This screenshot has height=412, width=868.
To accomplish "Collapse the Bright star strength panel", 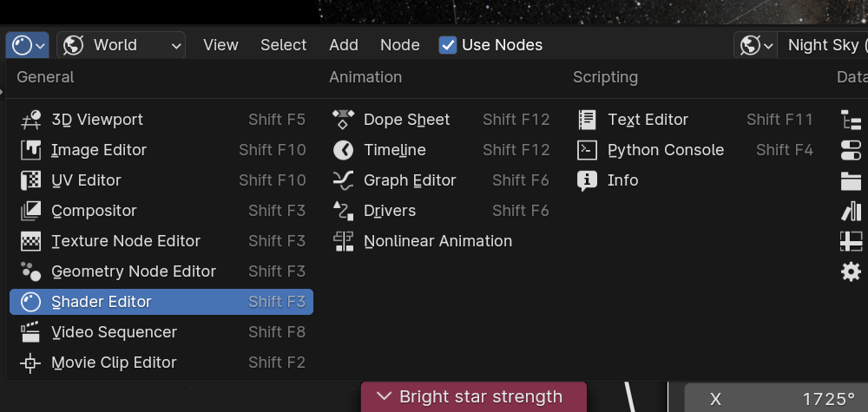I will coord(384,397).
